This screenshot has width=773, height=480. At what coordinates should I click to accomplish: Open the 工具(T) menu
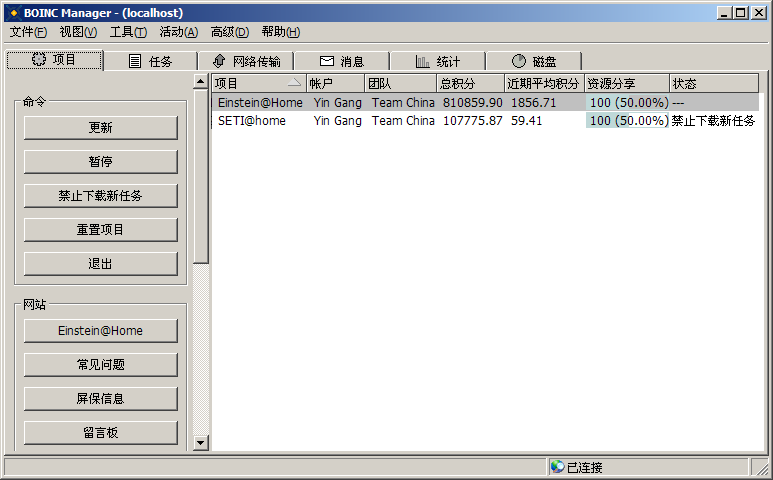tap(128, 32)
